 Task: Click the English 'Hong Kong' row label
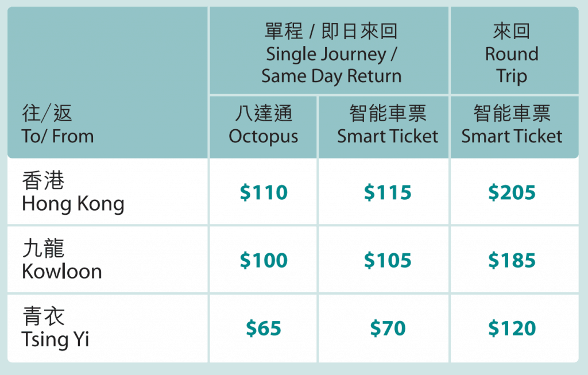73,204
